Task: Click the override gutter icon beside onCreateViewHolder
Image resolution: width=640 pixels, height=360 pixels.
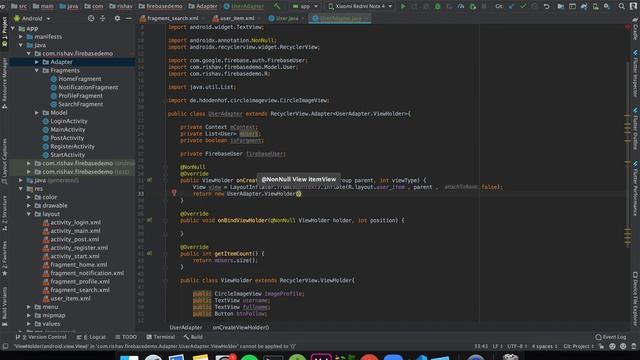Action: click(150, 180)
